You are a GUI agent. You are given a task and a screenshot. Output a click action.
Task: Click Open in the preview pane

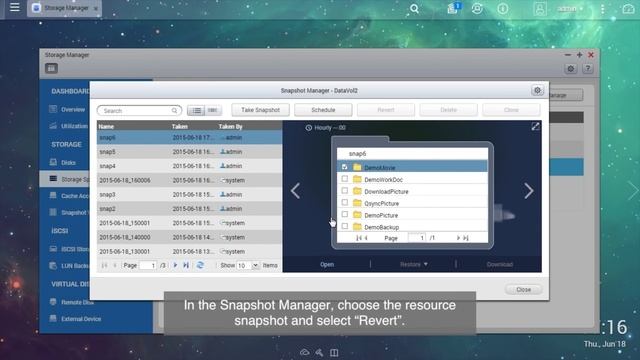327,264
